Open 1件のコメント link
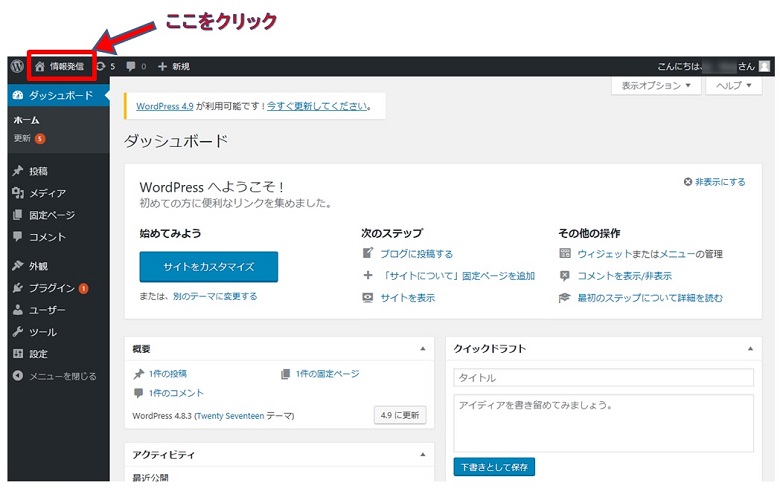 tap(176, 393)
